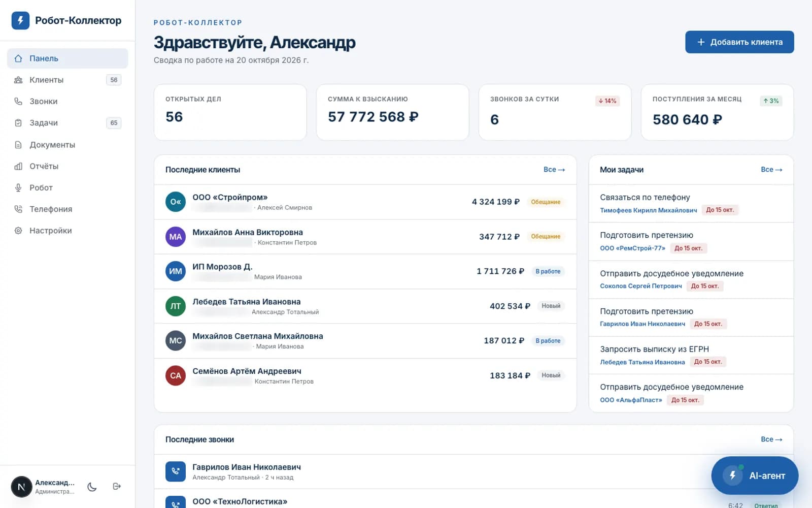
Task: Click Обещание status badge for ООО «Стройпром»
Action: (x=546, y=202)
